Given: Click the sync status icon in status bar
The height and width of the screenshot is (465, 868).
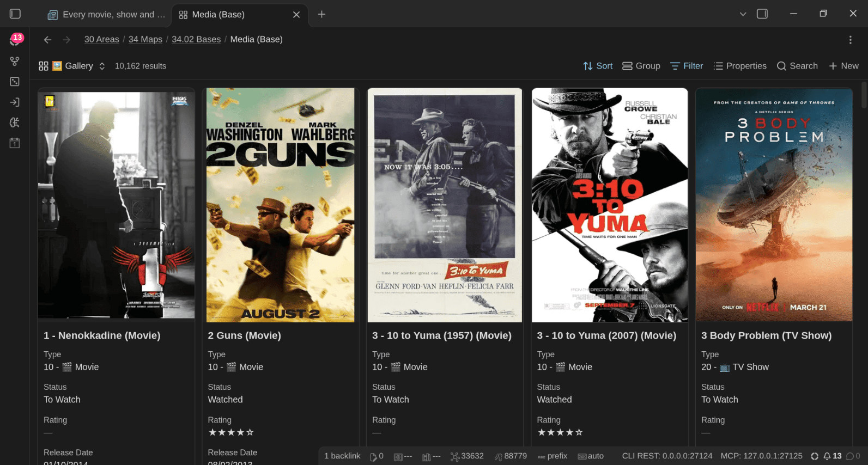Looking at the screenshot, I should [815, 456].
